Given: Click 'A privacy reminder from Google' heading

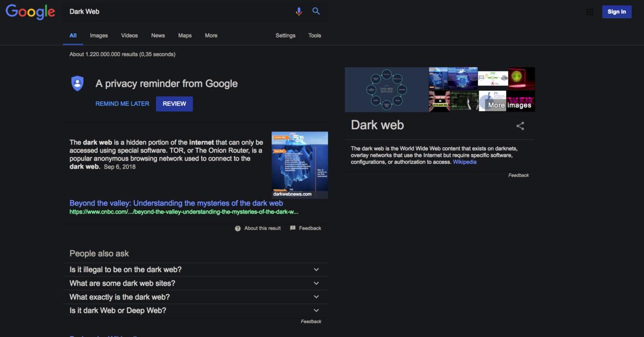Looking at the screenshot, I should (x=166, y=84).
